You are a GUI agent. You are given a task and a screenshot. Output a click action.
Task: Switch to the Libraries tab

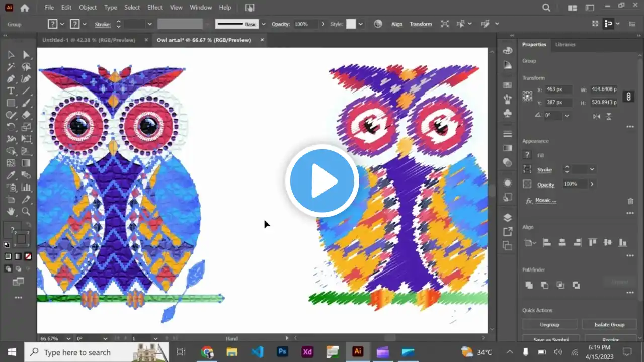tap(565, 45)
